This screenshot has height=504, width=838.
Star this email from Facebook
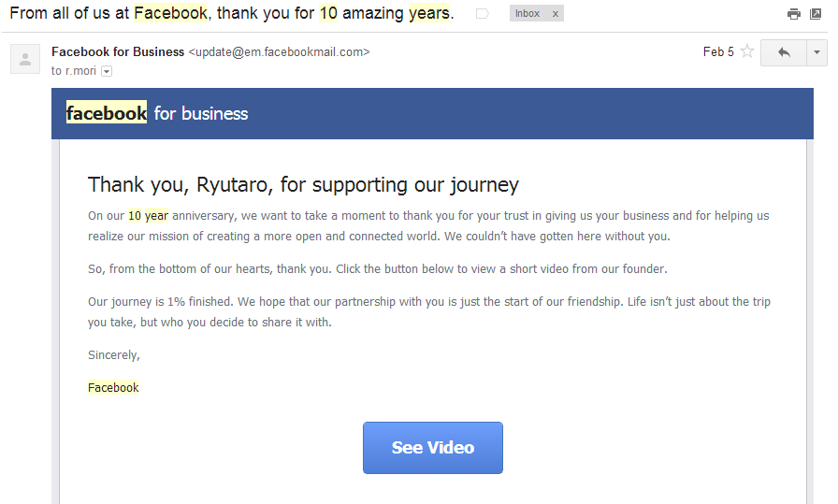747,52
